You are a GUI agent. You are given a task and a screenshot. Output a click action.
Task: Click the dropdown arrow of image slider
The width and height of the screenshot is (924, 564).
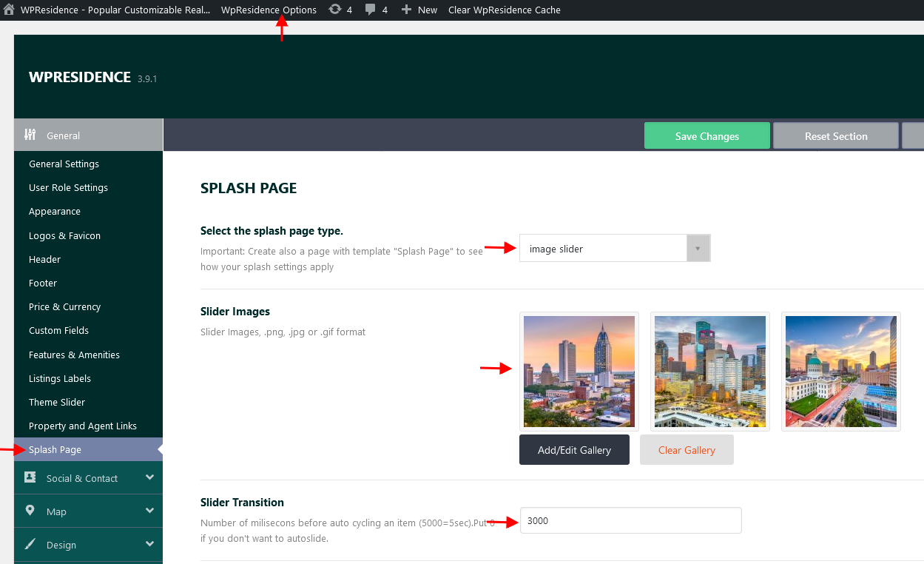tap(698, 249)
